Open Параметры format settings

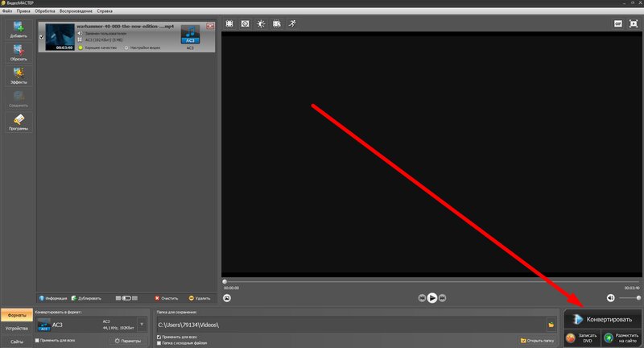click(128, 341)
